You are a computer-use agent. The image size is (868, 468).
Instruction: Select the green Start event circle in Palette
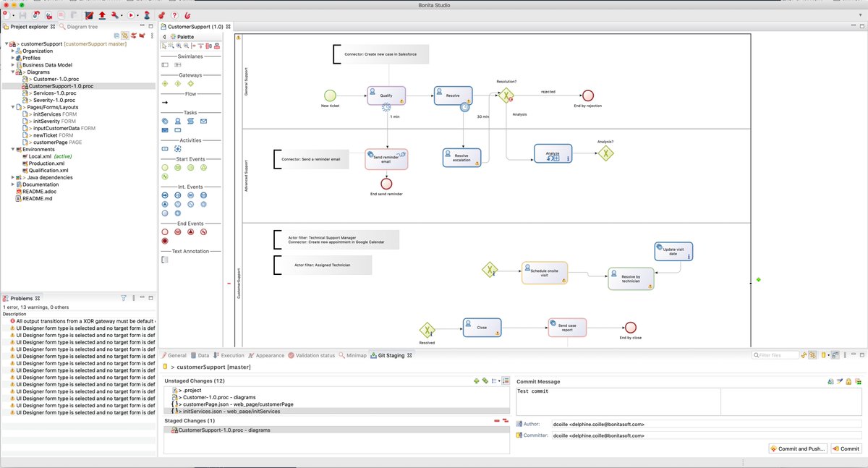click(166, 167)
